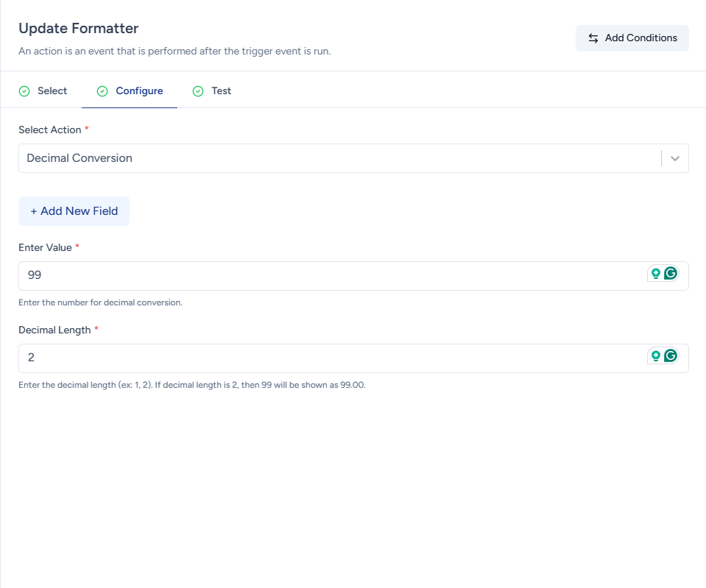
Task: Click the swap arrows icon in Add Conditions
Action: 593,38
